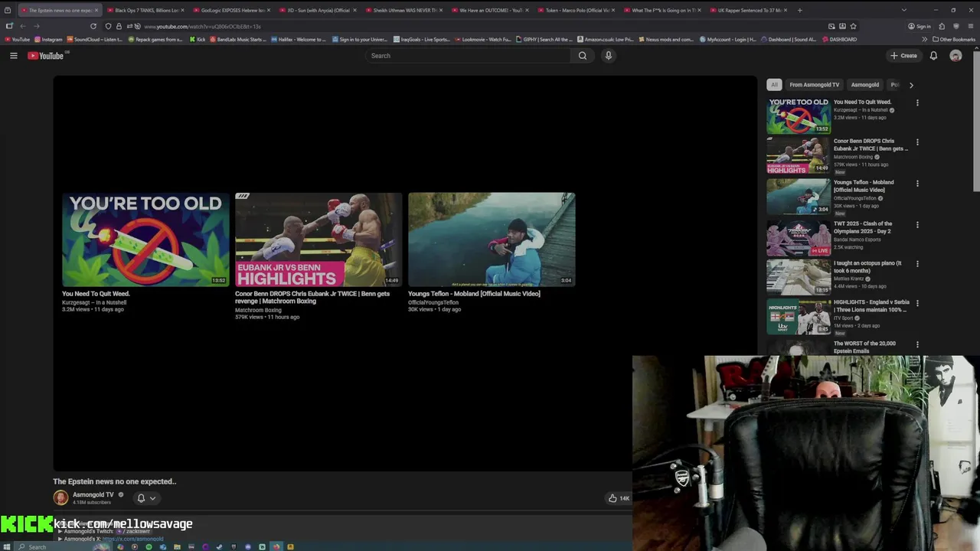Open sidebar title I taught an octopus piano
This screenshot has height=551, width=980.
click(x=867, y=267)
